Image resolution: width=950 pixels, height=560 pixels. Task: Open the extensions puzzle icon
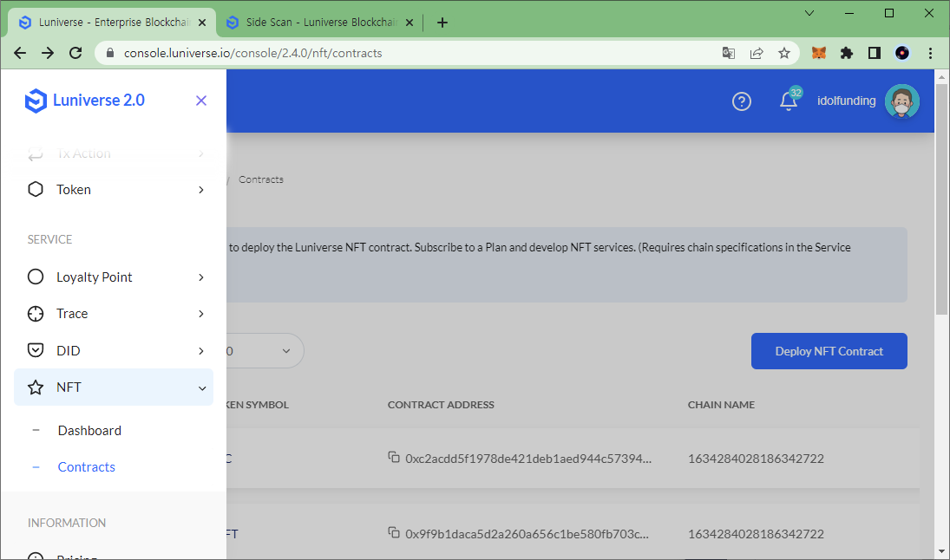(x=847, y=53)
